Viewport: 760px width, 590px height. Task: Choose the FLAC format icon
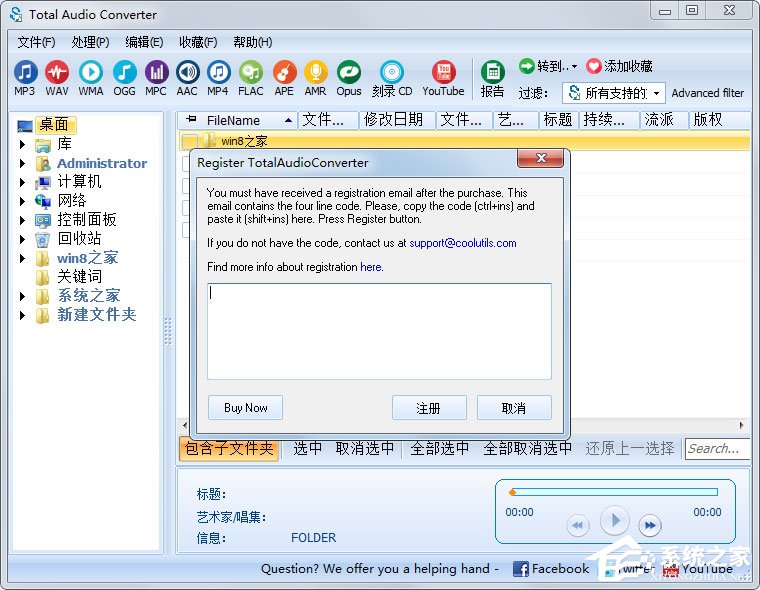[251, 78]
